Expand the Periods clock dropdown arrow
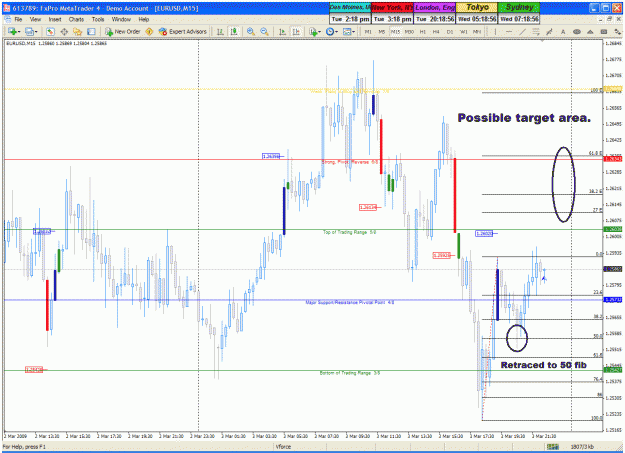 coord(336,32)
